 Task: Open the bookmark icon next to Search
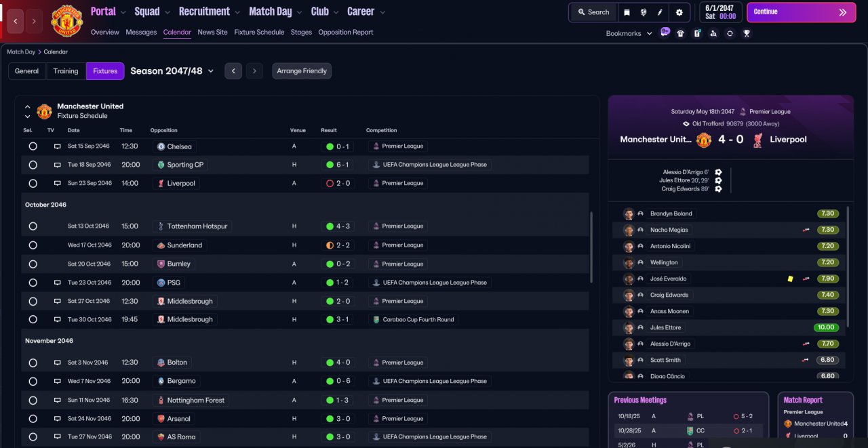(627, 12)
